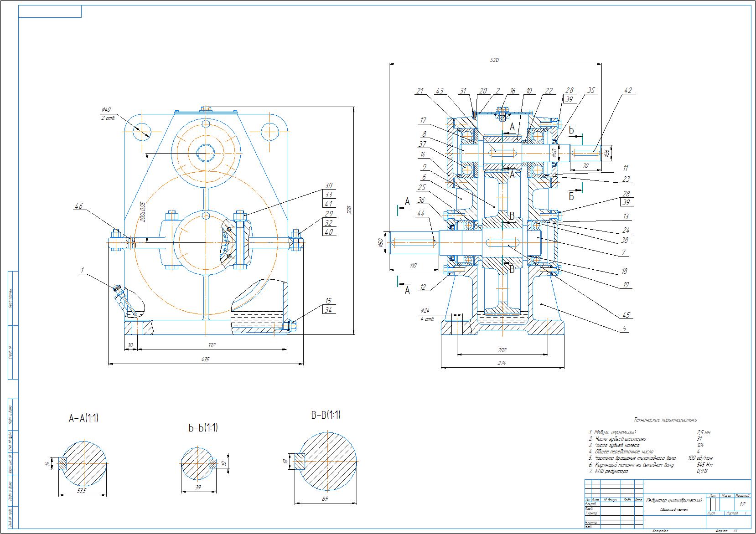Click the title 'Редуктор цилиндрический' in title block
The height and width of the screenshot is (534, 756).
click(674, 500)
